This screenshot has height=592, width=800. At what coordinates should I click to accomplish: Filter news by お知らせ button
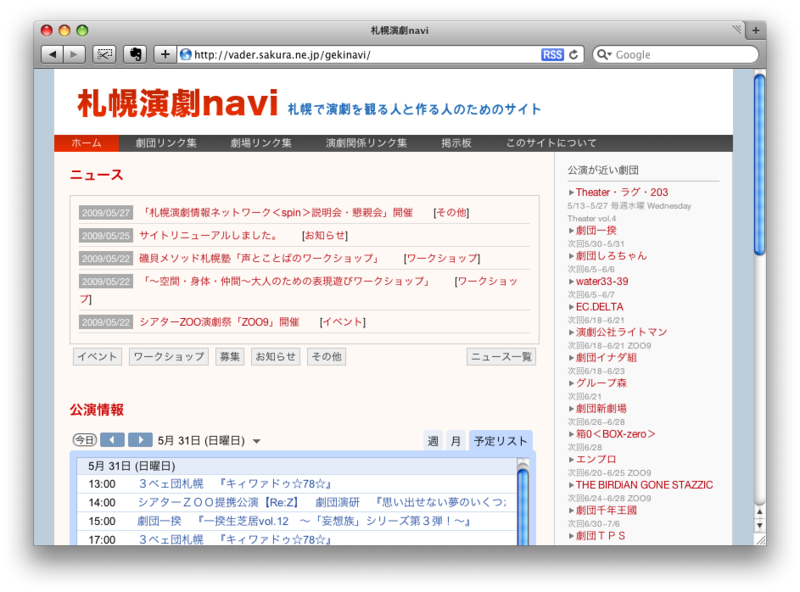[276, 357]
